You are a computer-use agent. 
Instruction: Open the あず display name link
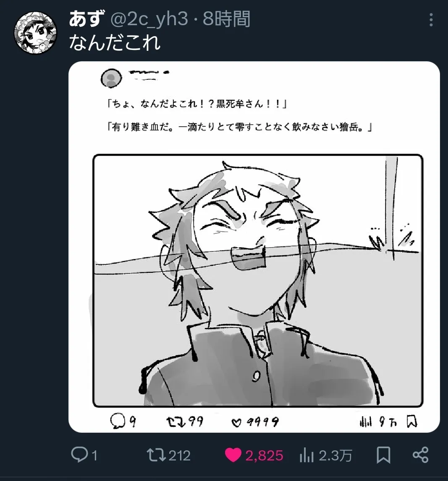86,18
